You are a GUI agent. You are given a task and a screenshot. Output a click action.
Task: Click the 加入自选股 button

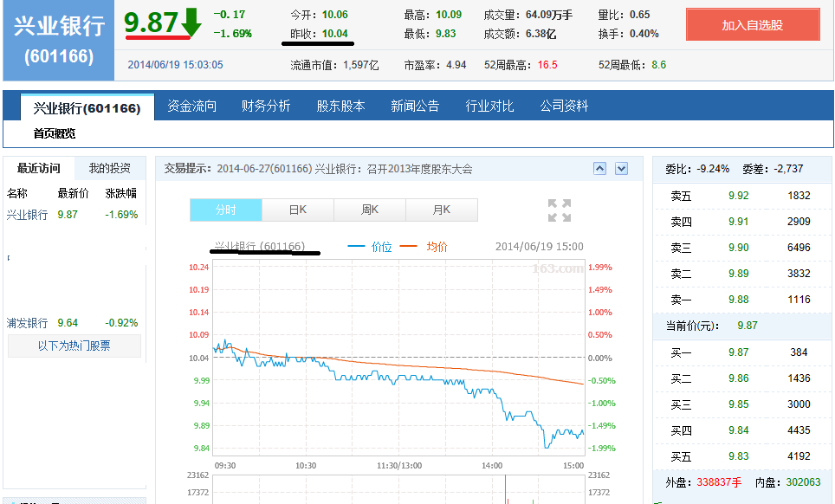point(753,25)
